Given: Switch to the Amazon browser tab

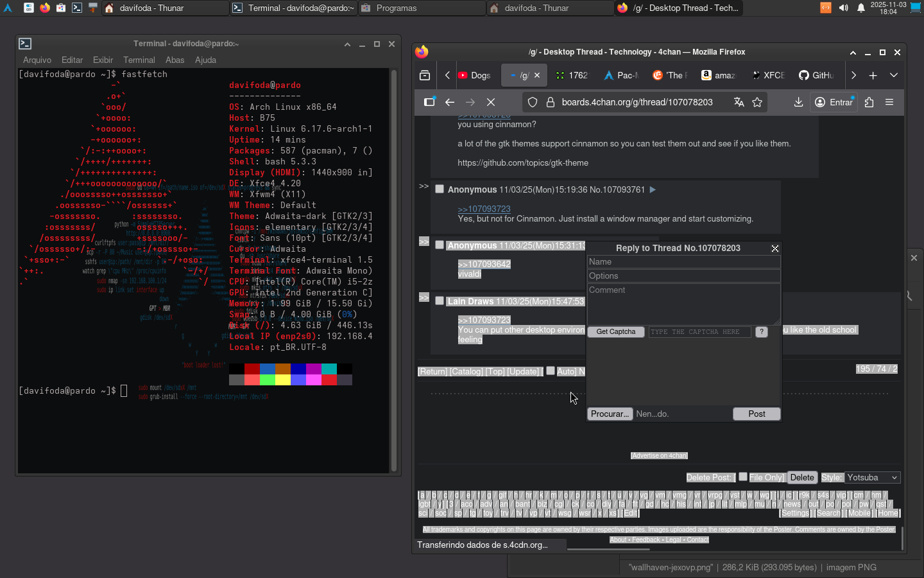Looking at the screenshot, I should click(719, 75).
